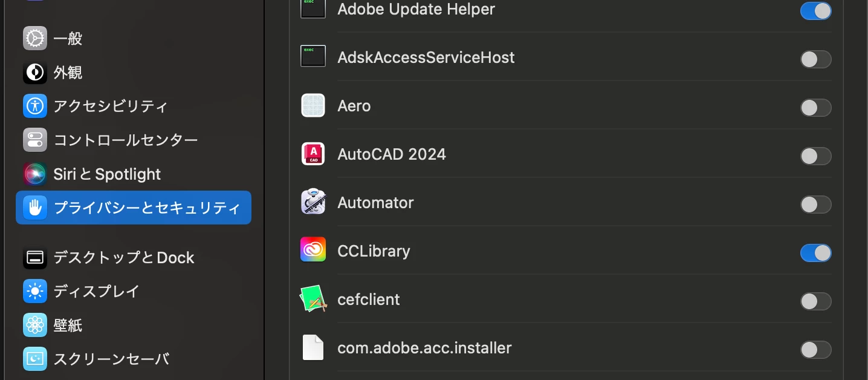This screenshot has width=868, height=380.
Task: Switch on the Automator toggle
Action: (815, 205)
